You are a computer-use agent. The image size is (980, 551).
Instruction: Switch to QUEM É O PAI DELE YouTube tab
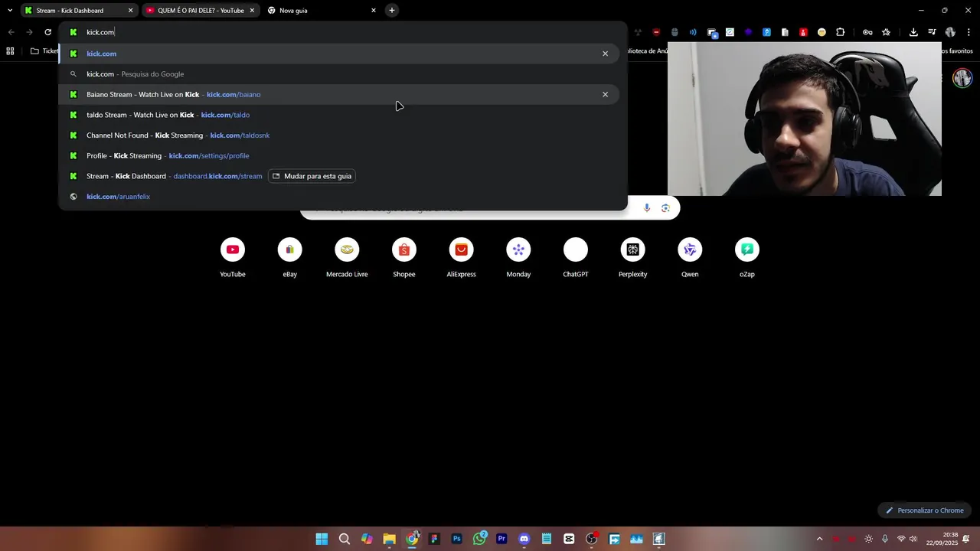pyautogui.click(x=201, y=11)
